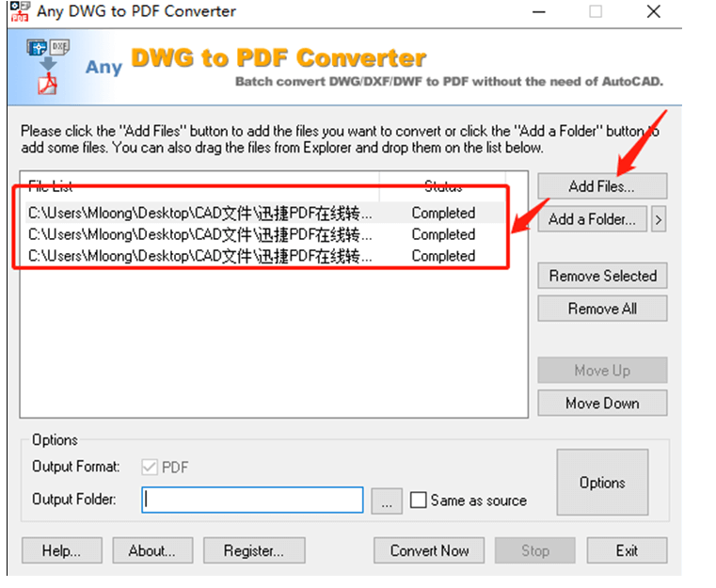Image resolution: width=716 pixels, height=588 pixels.
Task: Click the DWG to PDF banner logo icon
Action: pos(47,67)
